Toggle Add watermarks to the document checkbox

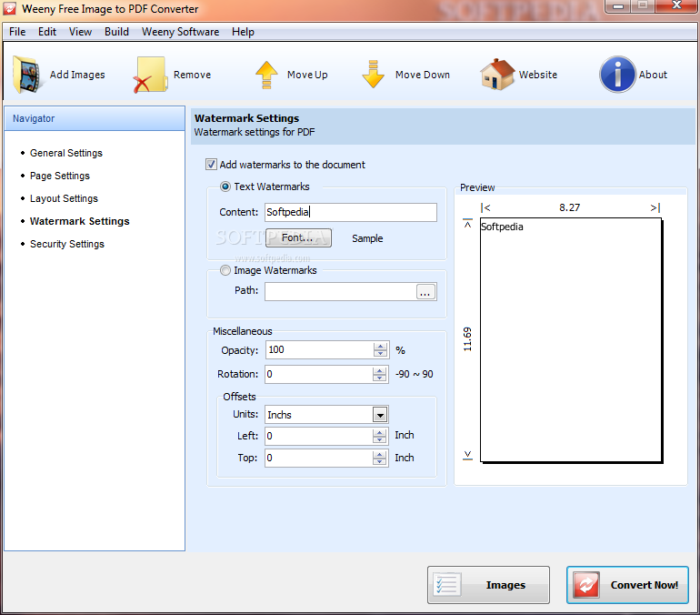[211, 165]
